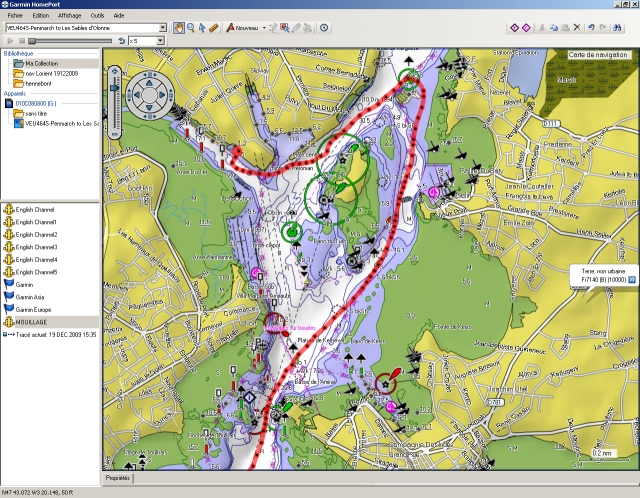Click the redo arrow icon
This screenshot has width=640, height=498.
tap(603, 27)
